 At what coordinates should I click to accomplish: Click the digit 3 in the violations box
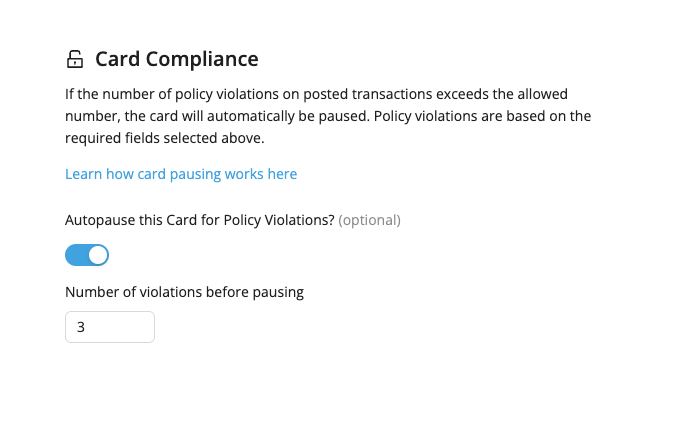[x=80, y=327]
